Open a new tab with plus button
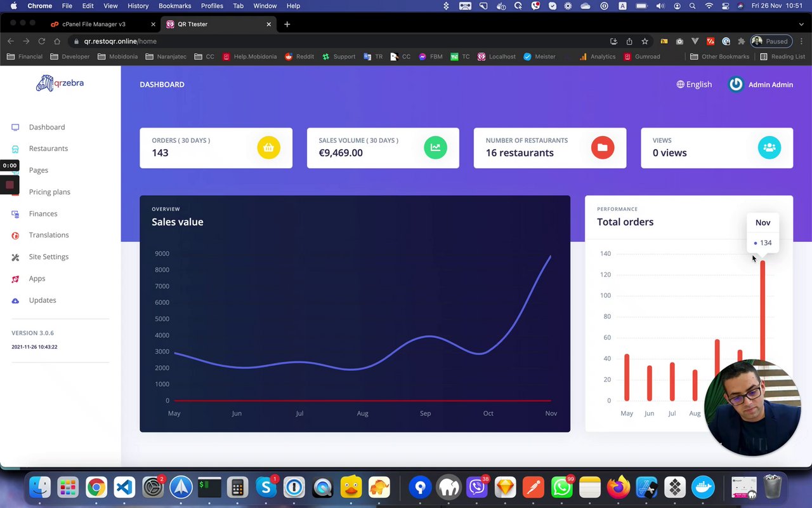Screen dimensions: 812x508 point(287,24)
